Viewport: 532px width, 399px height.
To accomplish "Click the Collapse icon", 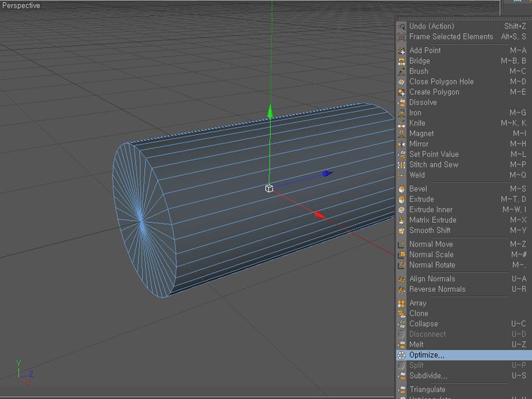I will (x=402, y=324).
